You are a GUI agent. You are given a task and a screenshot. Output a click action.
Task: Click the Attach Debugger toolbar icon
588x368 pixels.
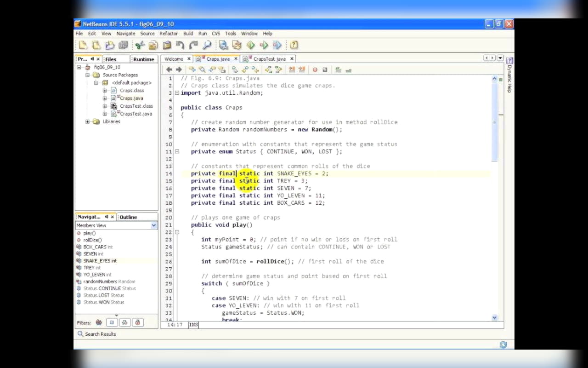coord(277,45)
